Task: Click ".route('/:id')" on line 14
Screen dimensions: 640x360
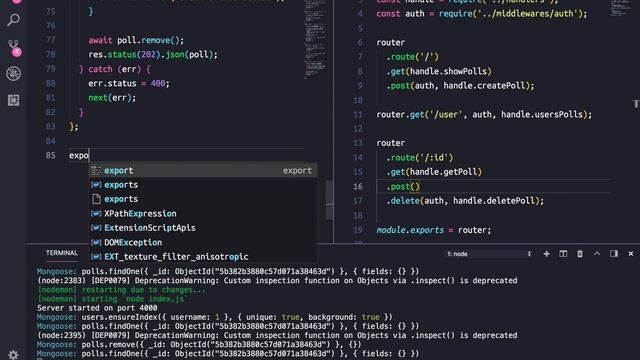Action: click(420, 158)
